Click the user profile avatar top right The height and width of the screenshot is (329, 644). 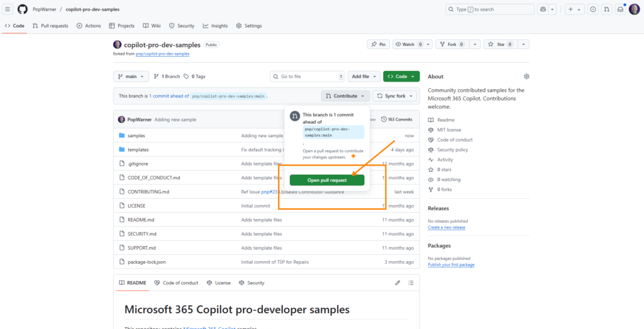coord(634,9)
